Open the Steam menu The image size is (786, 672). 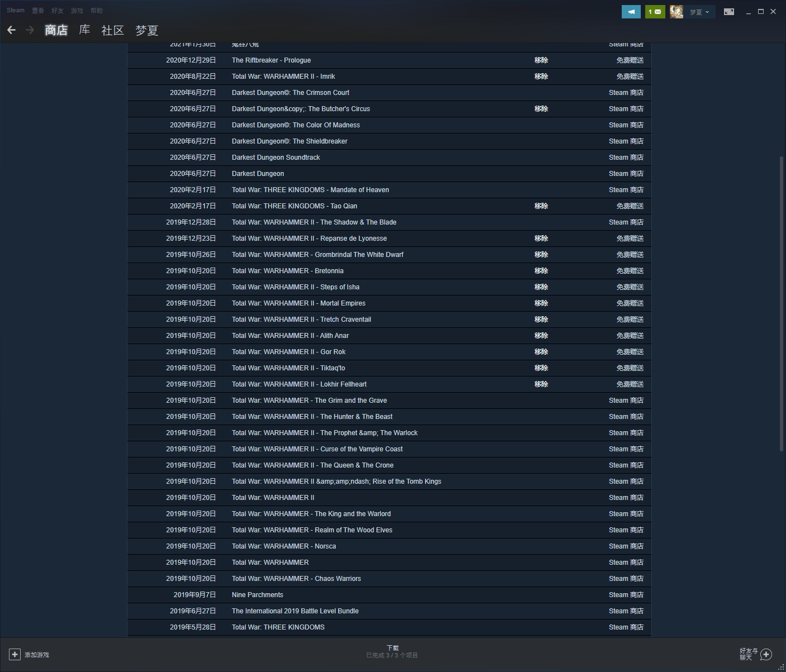click(x=16, y=11)
